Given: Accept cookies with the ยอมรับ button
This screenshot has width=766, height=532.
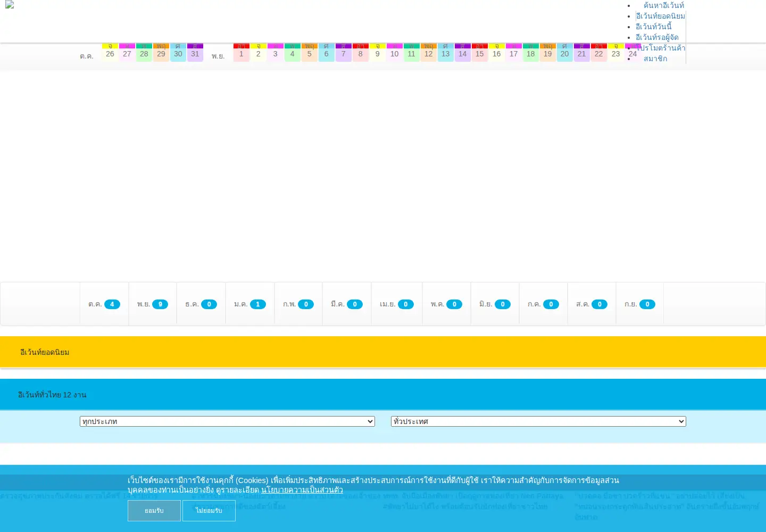Looking at the screenshot, I should (x=154, y=511).
